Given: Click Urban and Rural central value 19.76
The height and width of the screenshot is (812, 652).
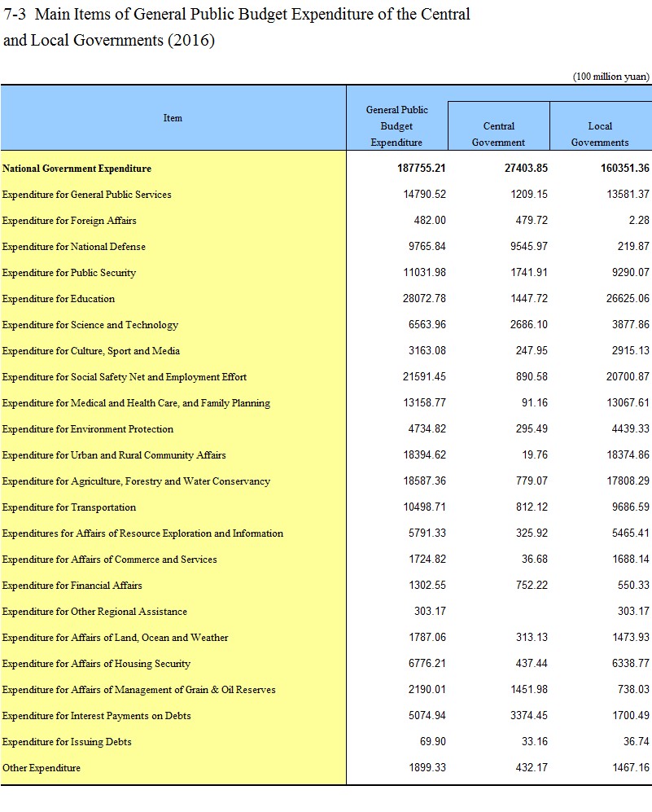Looking at the screenshot, I should click(x=535, y=454).
